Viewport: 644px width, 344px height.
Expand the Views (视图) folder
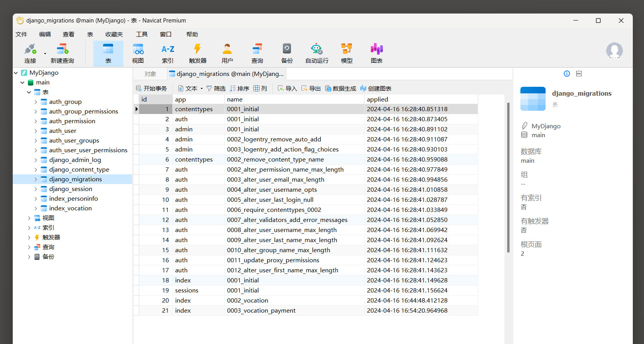[x=29, y=218]
